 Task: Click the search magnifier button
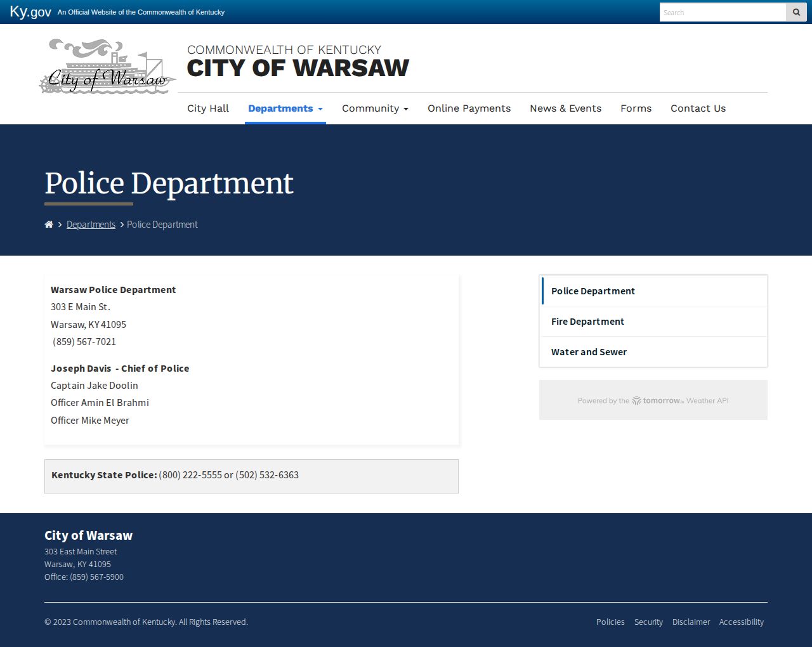click(x=796, y=12)
